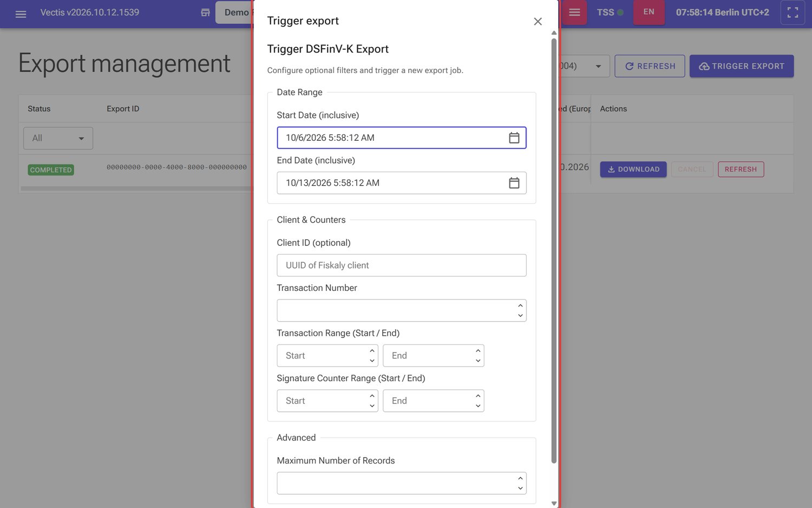The width and height of the screenshot is (812, 508).
Task: Decrement the Signature Counter Range Start value
Action: tap(372, 406)
